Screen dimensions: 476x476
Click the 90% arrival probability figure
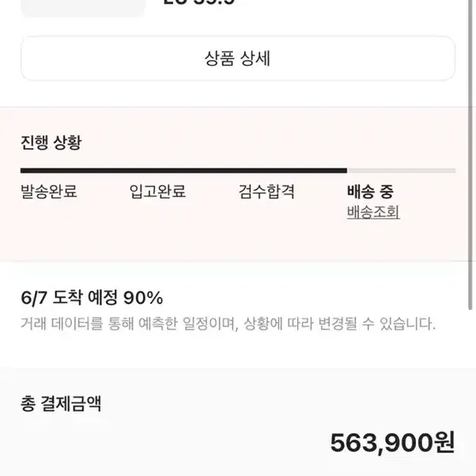pos(143,298)
